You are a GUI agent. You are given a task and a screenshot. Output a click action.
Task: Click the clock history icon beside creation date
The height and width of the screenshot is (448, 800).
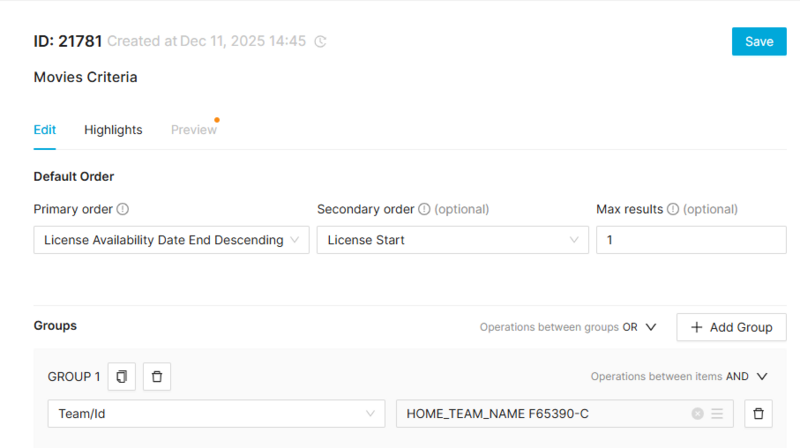[x=320, y=42]
